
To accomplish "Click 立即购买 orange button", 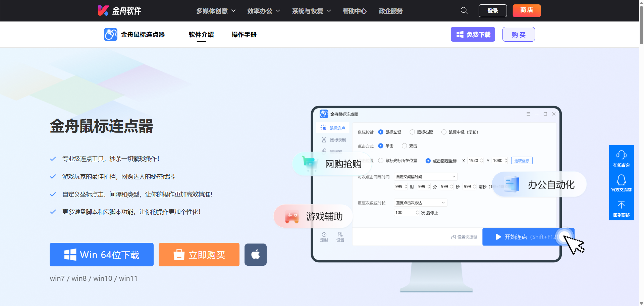I will (x=199, y=255).
